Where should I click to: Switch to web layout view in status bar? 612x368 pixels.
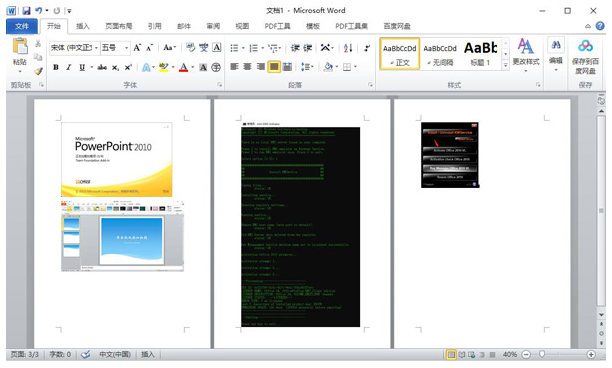coord(472,354)
